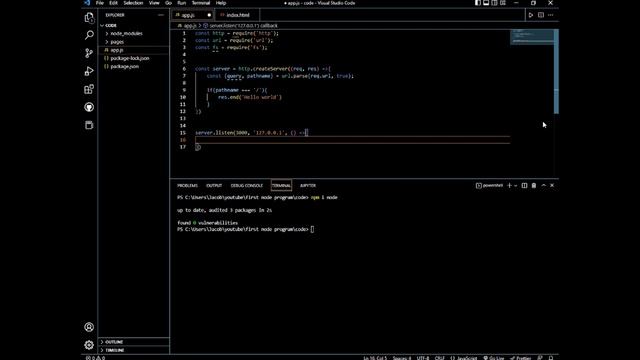Open the Selection menu

133,3
